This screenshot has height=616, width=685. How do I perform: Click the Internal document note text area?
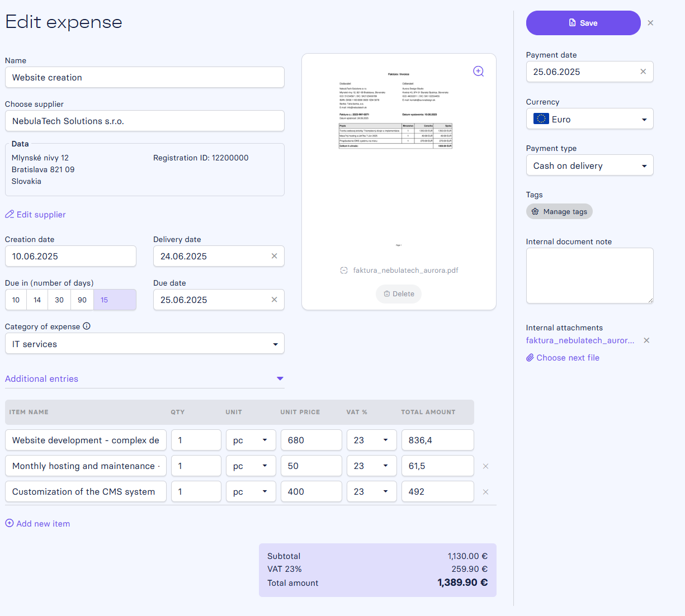coord(589,276)
